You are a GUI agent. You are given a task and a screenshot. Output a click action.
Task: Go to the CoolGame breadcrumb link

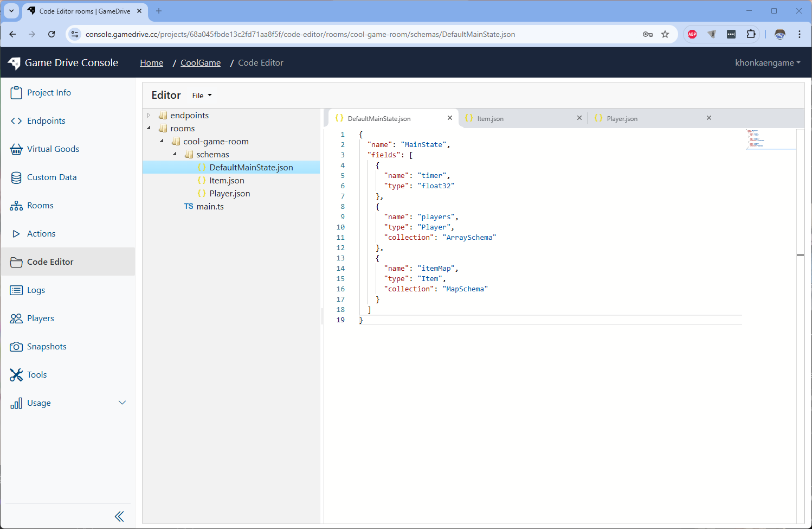(200, 62)
